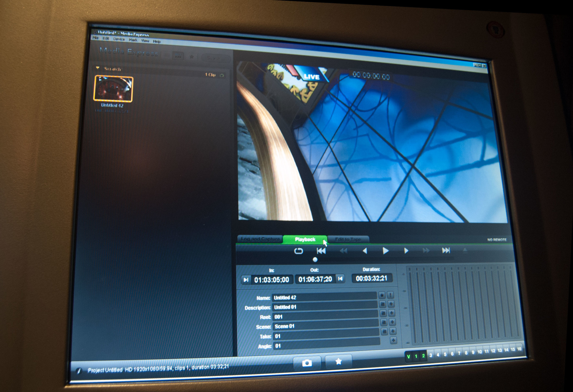Toggle video channel V
Screen dimensions: 573x392
tap(408, 356)
